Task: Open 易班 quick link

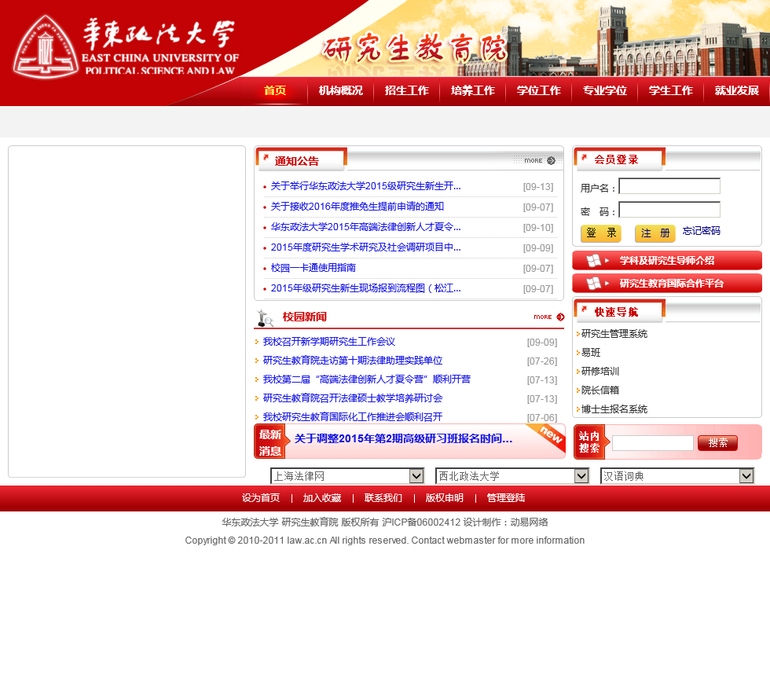Action: [591, 353]
